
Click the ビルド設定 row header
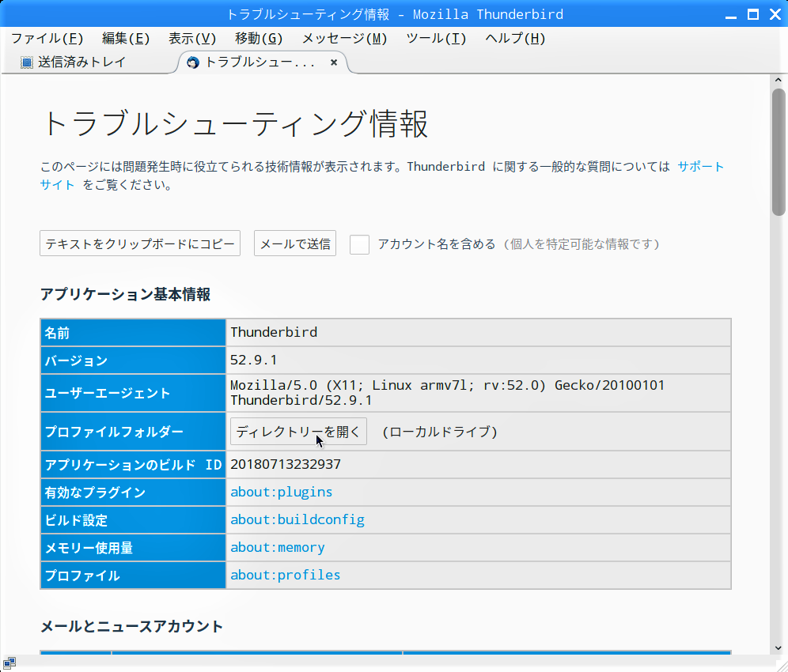[x=133, y=520]
